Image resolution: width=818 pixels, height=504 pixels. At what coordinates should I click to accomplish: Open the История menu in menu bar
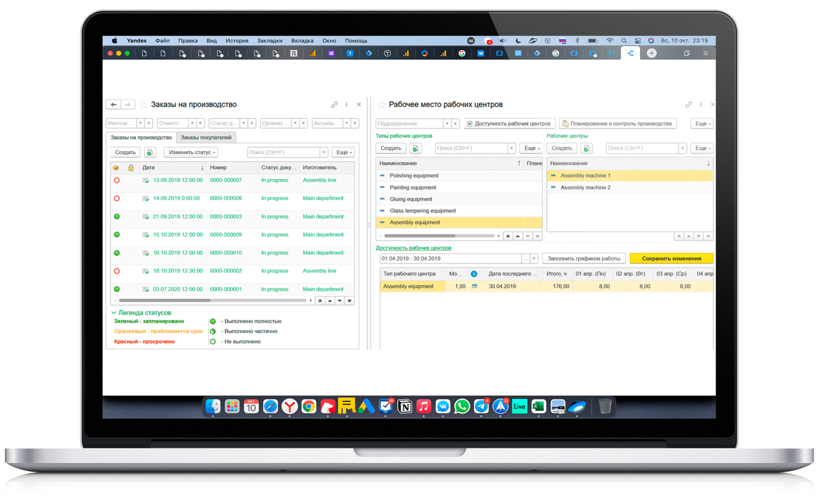coord(237,41)
